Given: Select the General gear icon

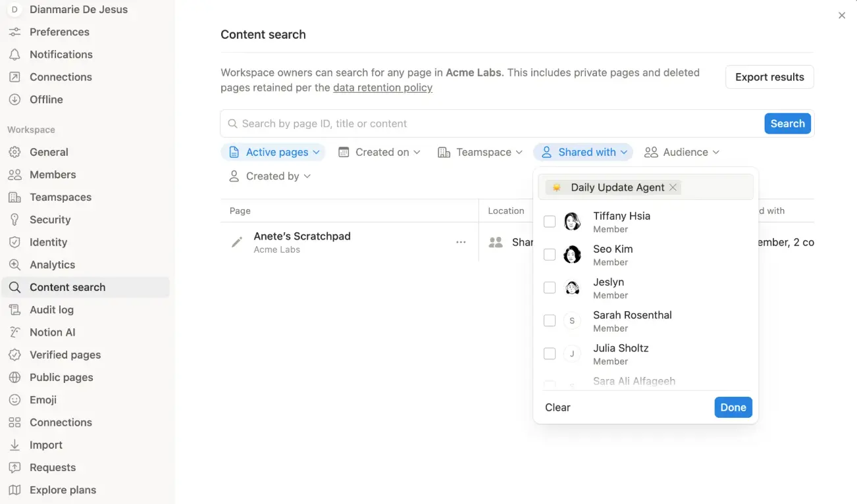Looking at the screenshot, I should [14, 152].
